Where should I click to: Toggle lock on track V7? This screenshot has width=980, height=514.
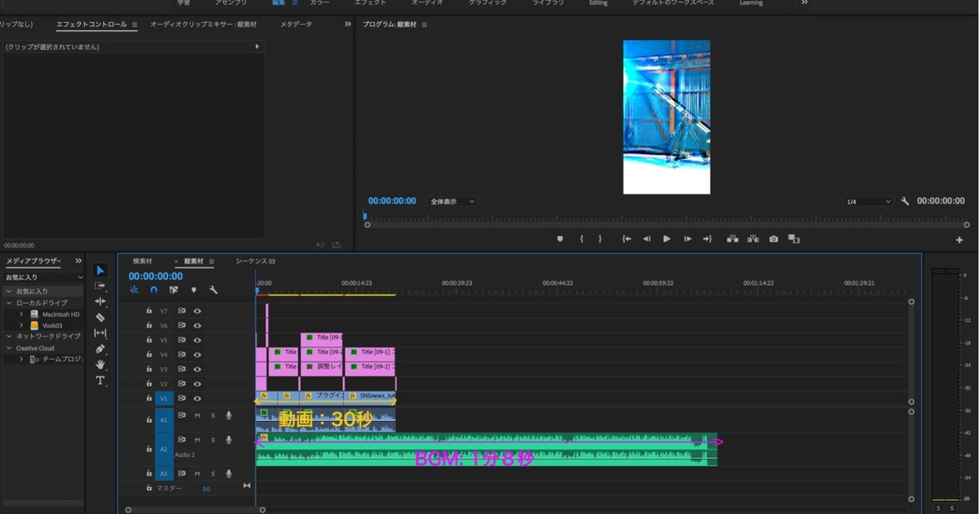click(149, 311)
